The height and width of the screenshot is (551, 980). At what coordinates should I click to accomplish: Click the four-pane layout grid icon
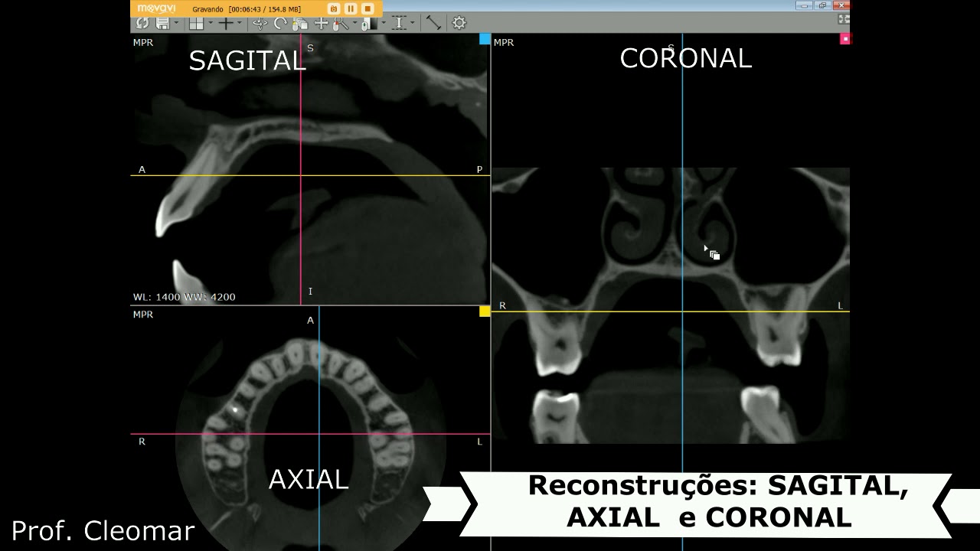(x=196, y=23)
